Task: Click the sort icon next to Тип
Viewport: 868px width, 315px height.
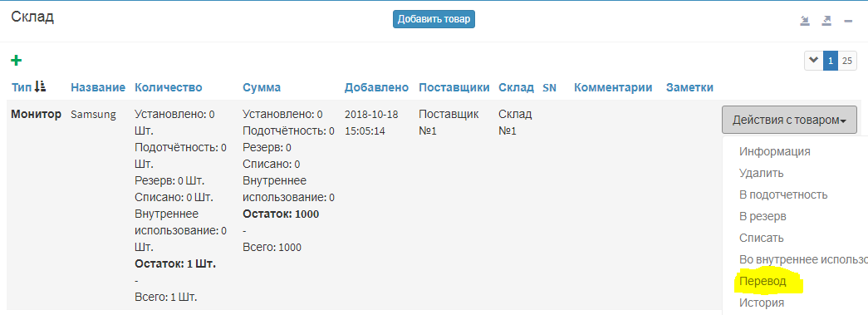Action: (40, 86)
